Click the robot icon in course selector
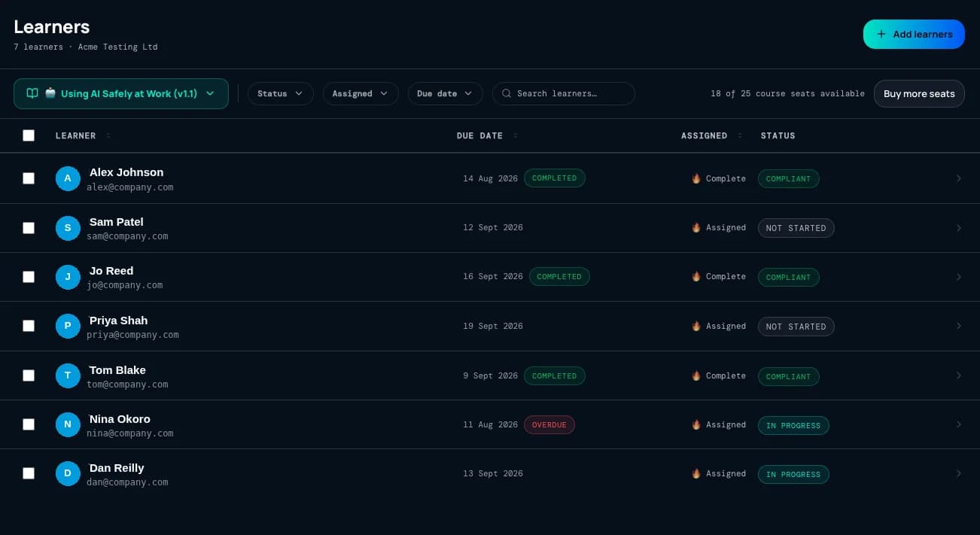This screenshot has width=980, height=535. tap(50, 93)
